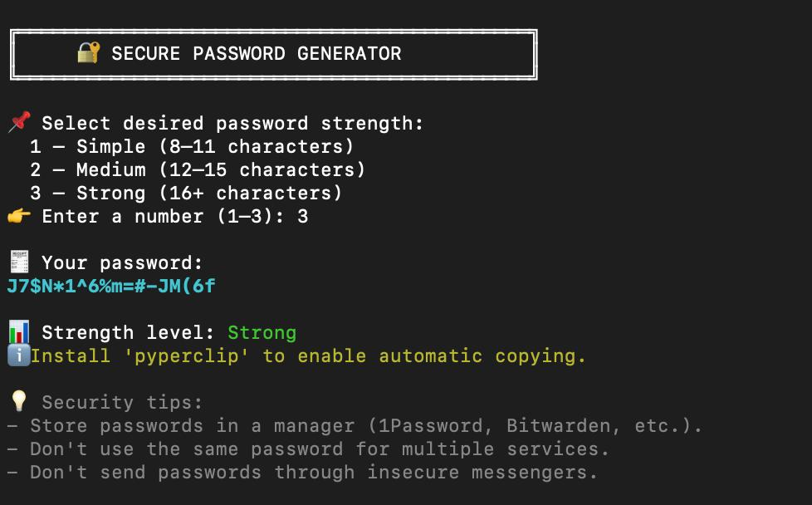Click the pointing hand emoji icon
The width and height of the screenshot is (812, 505).
tap(19, 215)
